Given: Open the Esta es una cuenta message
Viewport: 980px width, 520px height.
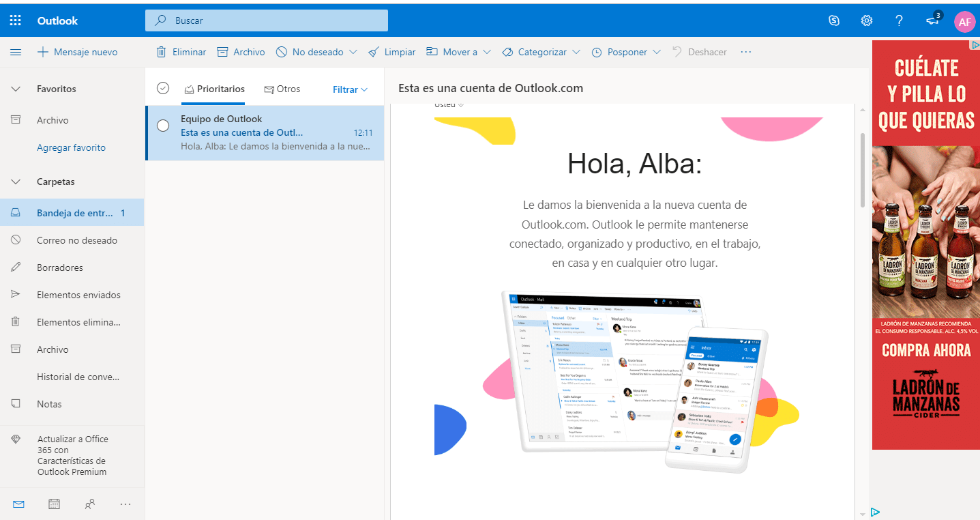Looking at the screenshot, I should tap(265, 133).
